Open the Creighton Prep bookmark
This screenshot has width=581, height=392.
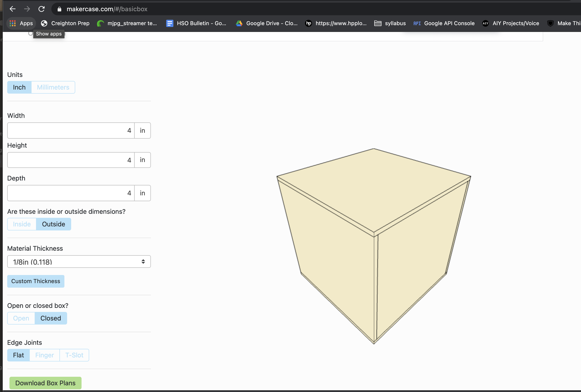tap(65, 23)
